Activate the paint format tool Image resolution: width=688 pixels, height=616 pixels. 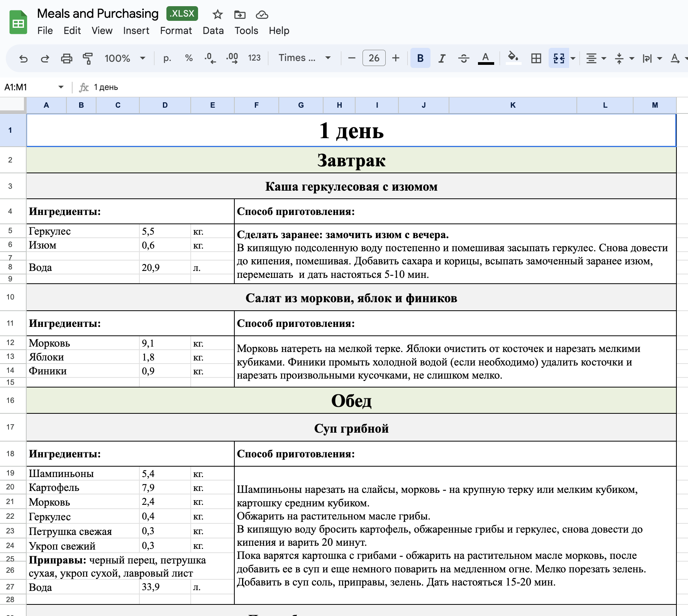coord(88,58)
